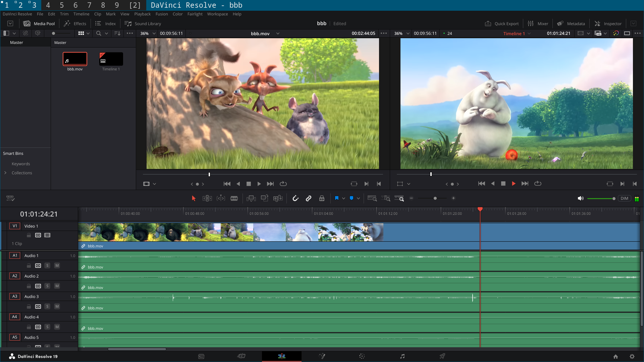Toggle loop in timeline viewer
The width and height of the screenshot is (644, 362).
click(538, 184)
